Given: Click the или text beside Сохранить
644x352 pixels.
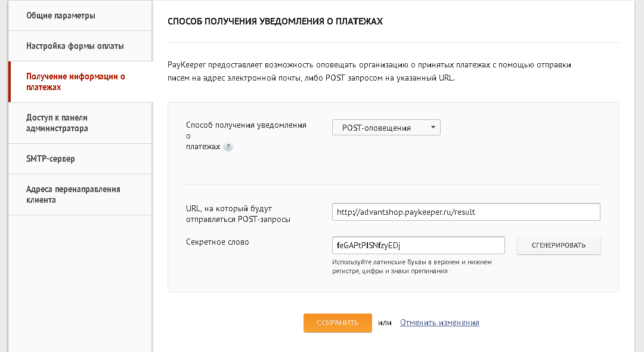Looking at the screenshot, I should pos(385,323).
